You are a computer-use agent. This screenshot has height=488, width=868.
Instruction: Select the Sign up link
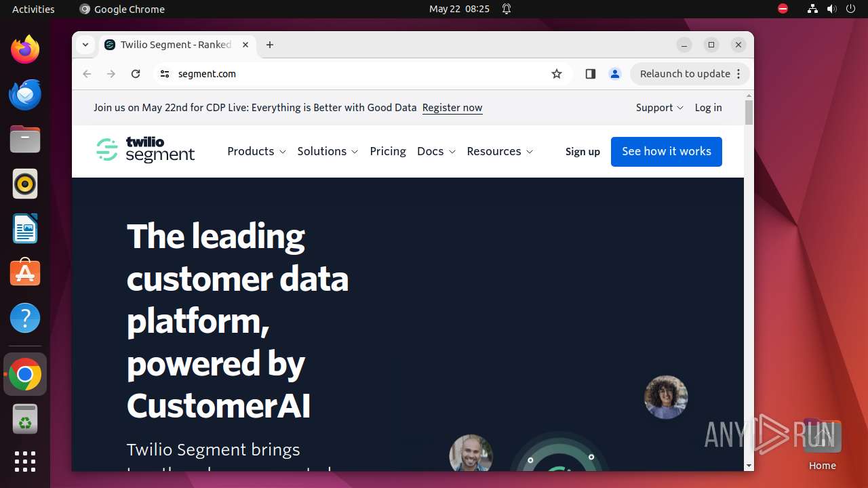click(583, 152)
